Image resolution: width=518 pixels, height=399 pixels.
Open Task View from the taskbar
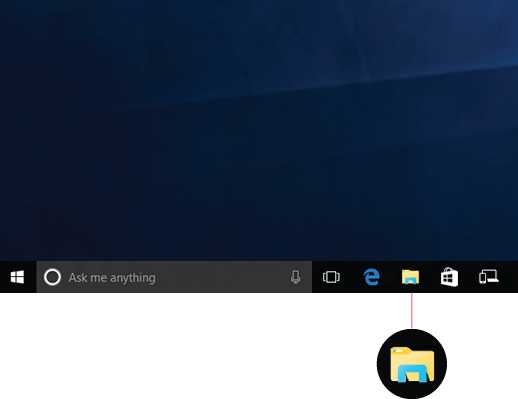331,277
